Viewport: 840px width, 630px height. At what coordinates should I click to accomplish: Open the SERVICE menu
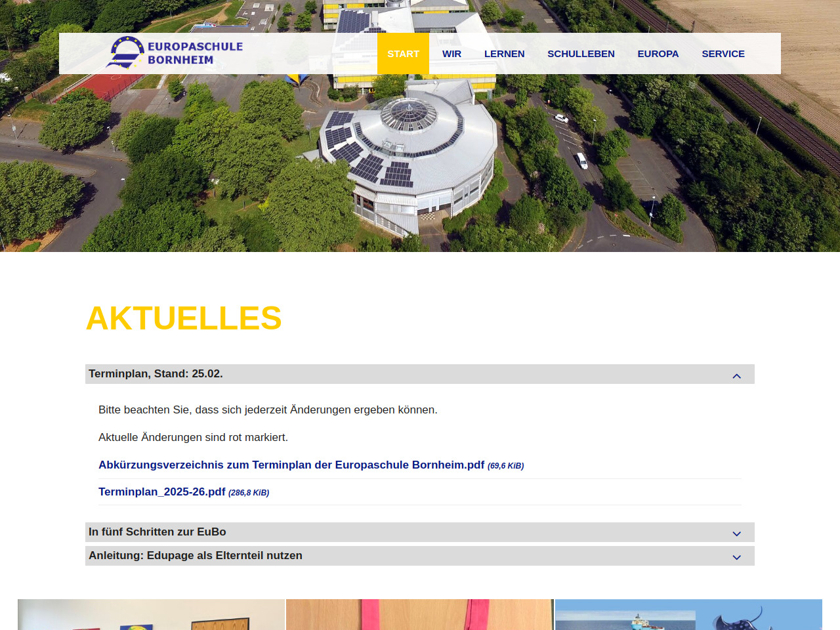point(723,54)
